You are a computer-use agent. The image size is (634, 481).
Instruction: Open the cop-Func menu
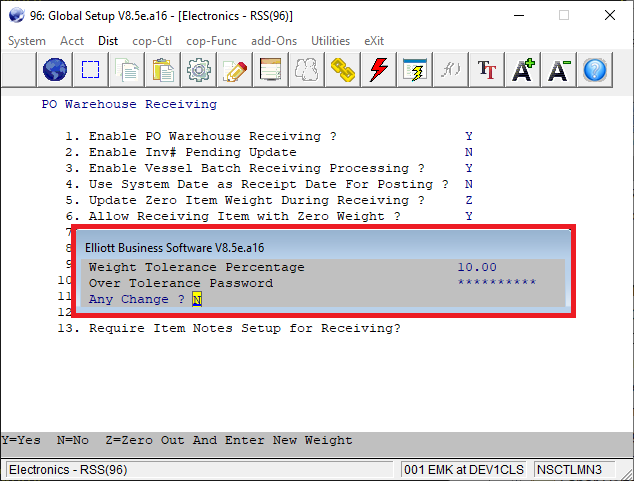pyautogui.click(x=211, y=41)
